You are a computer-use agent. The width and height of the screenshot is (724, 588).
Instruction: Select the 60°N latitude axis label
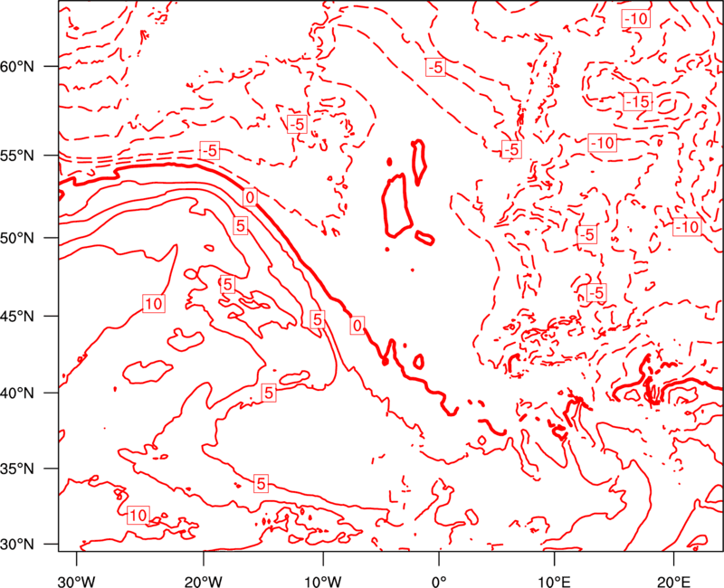coord(17,66)
